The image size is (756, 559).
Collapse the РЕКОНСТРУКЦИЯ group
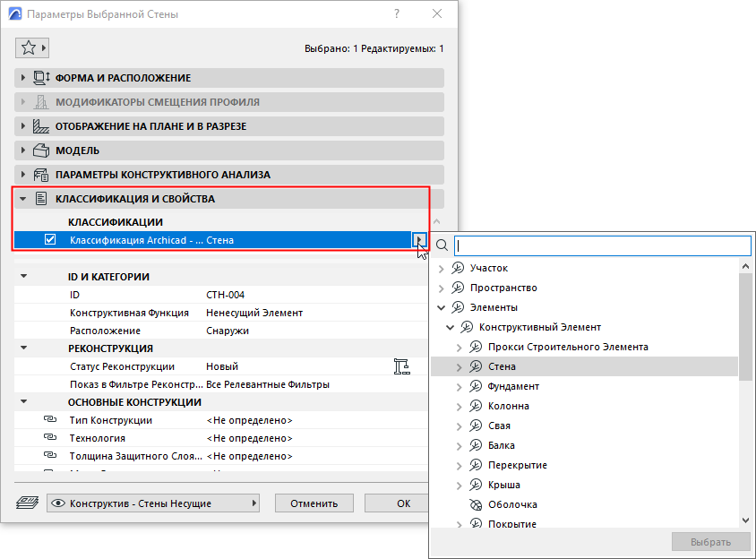pos(23,348)
